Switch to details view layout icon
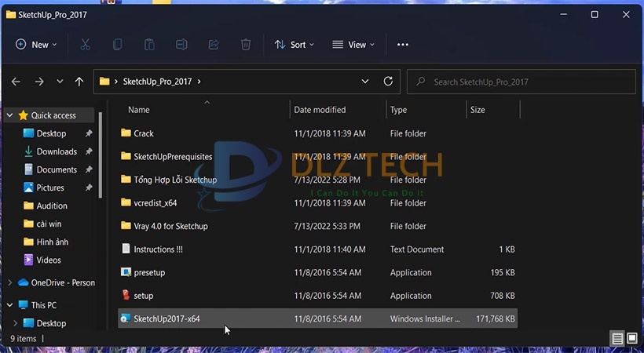 pyautogui.click(x=617, y=339)
